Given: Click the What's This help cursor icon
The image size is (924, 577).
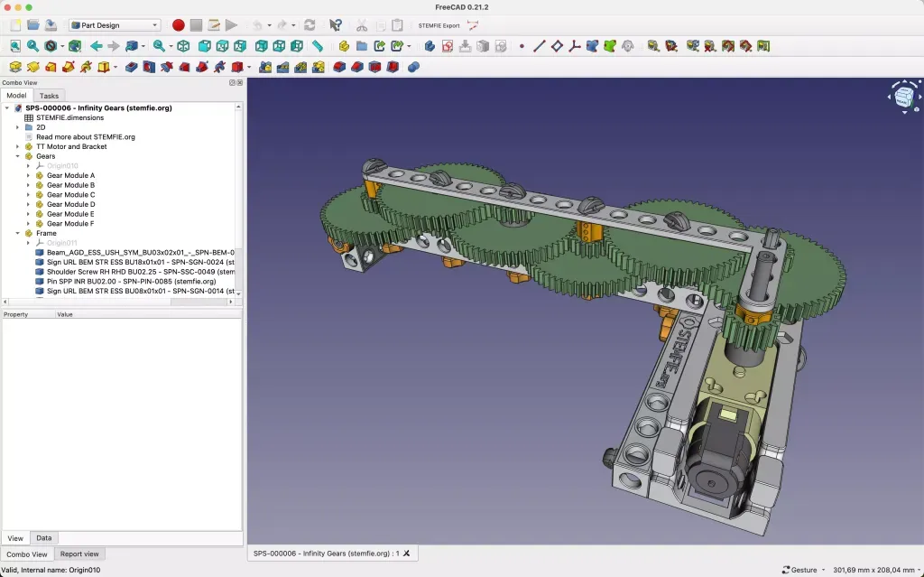Looking at the screenshot, I should 336,25.
